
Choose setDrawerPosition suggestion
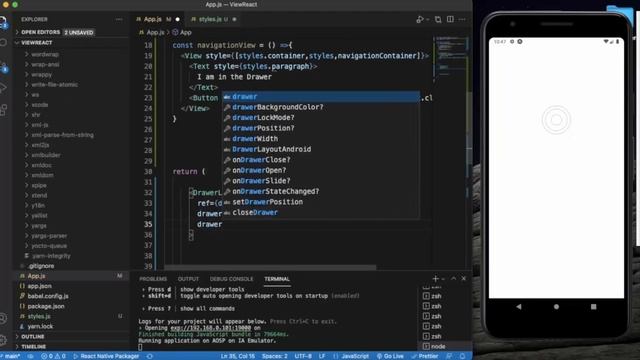pos(321,202)
